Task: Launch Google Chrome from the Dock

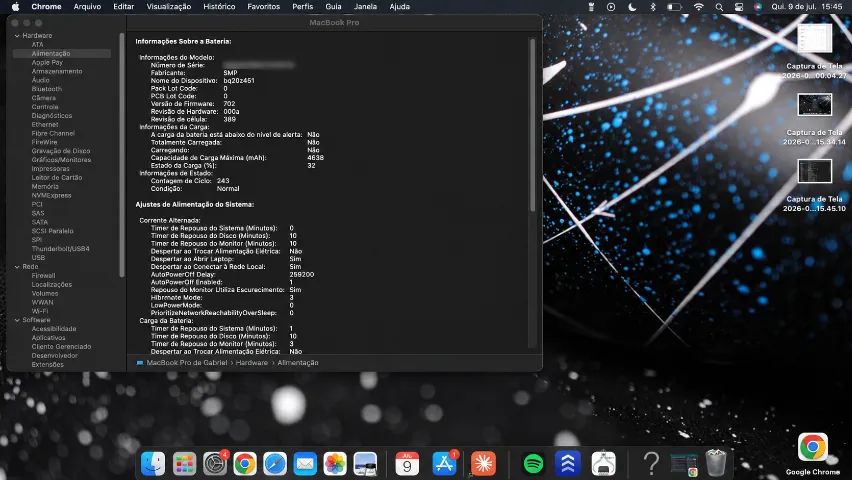Action: (245, 464)
